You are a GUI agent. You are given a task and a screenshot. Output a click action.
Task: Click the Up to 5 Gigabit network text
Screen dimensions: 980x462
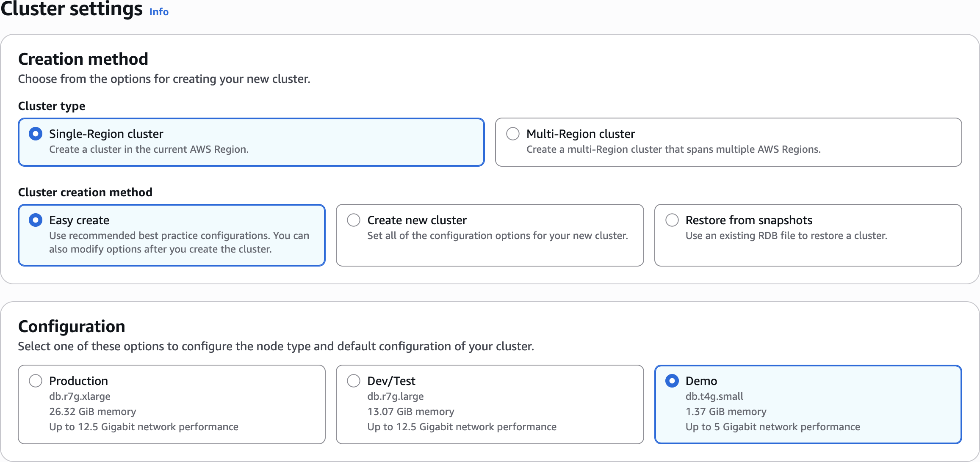[x=773, y=427]
